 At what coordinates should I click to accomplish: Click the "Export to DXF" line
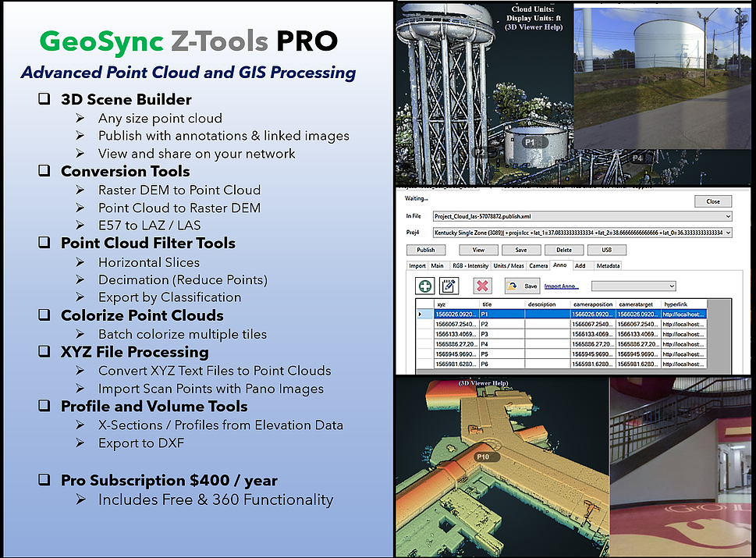pos(141,443)
